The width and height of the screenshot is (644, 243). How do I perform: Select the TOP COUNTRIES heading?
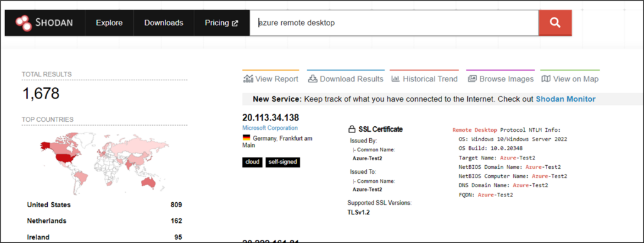[48, 120]
